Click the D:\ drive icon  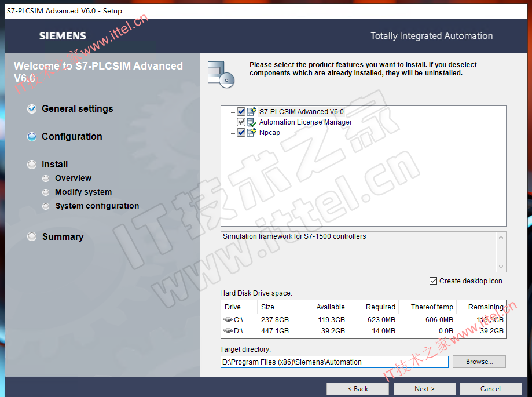[x=228, y=330]
